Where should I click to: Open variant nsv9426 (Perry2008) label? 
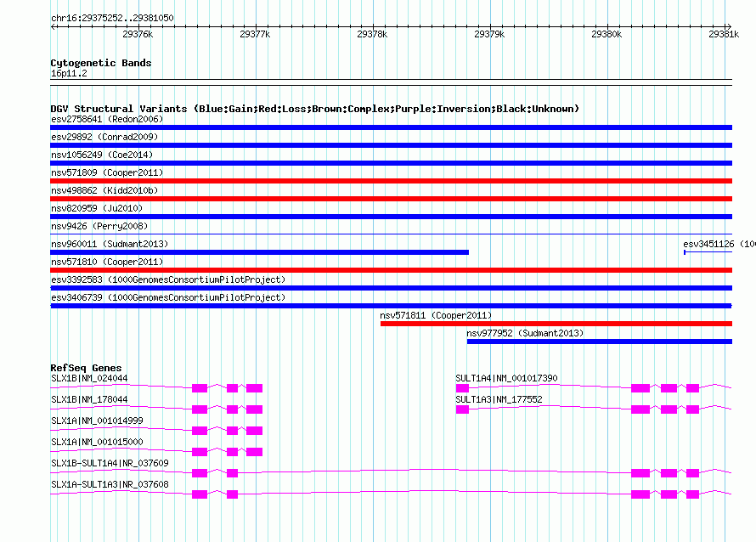point(99,226)
